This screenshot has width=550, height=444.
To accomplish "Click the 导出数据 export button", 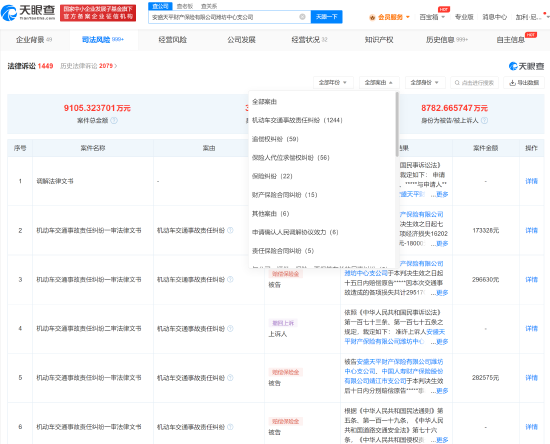I will [x=524, y=82].
